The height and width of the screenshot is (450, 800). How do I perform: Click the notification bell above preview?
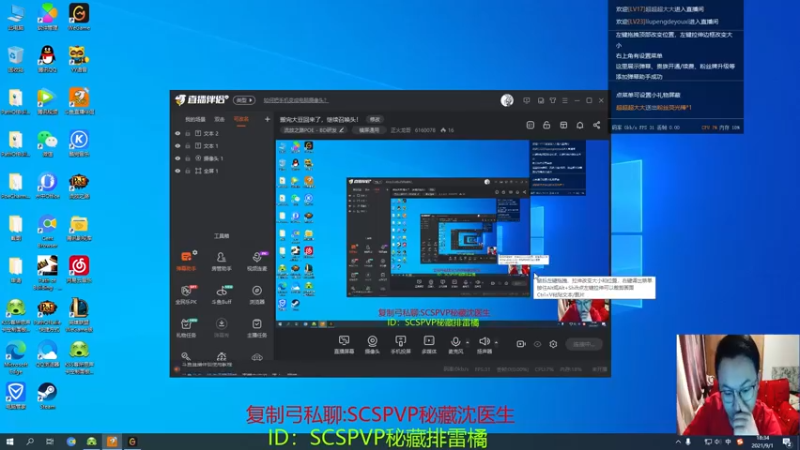pyautogui.click(x=580, y=125)
